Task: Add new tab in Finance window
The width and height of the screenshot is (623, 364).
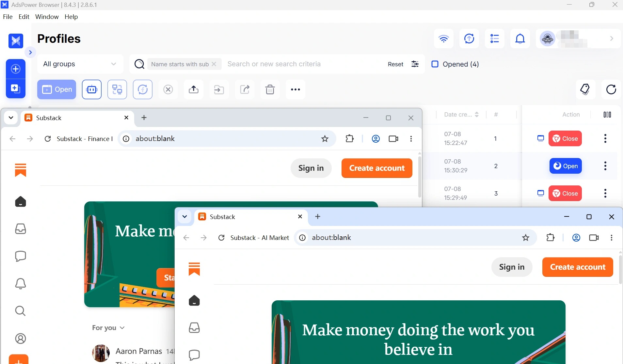Action: (x=144, y=118)
